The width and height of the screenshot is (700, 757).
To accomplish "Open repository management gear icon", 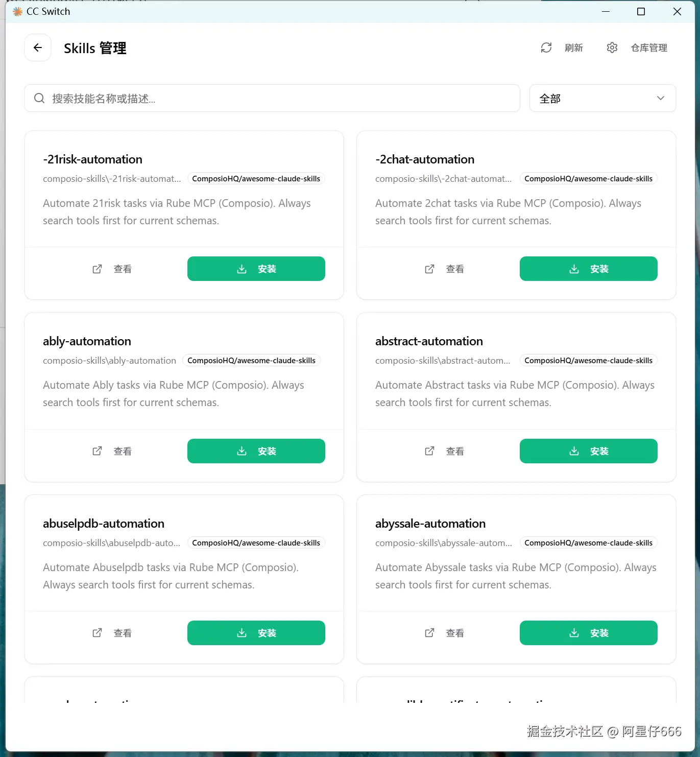I will point(612,48).
